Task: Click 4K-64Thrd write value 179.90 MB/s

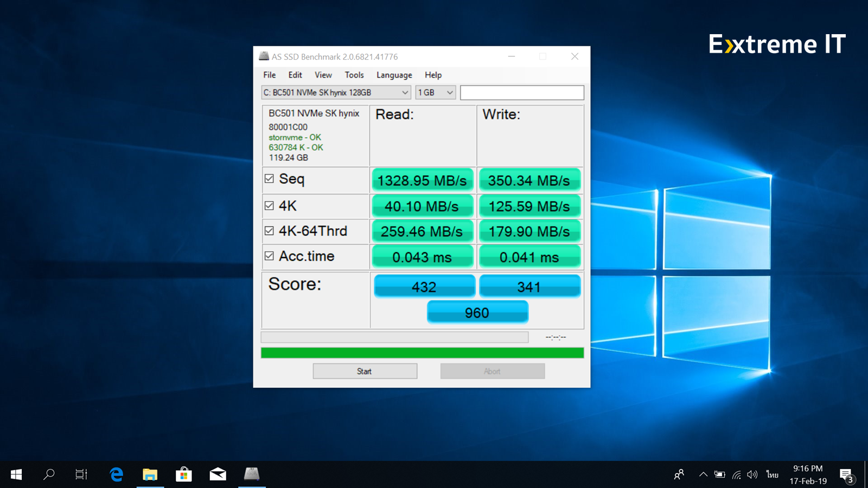Action: pyautogui.click(x=529, y=231)
